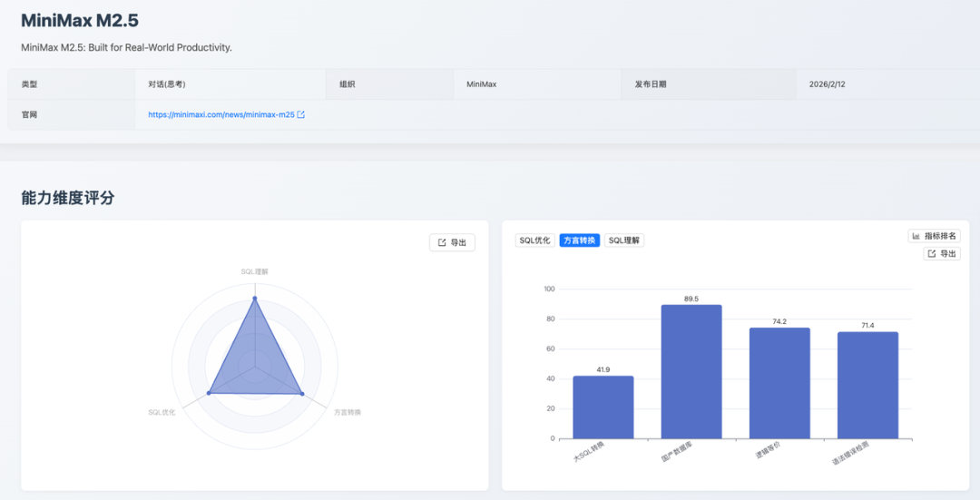Viewport: 980px width, 500px height.
Task: Switch to the SQL优化 tab
Action: pyautogui.click(x=534, y=240)
